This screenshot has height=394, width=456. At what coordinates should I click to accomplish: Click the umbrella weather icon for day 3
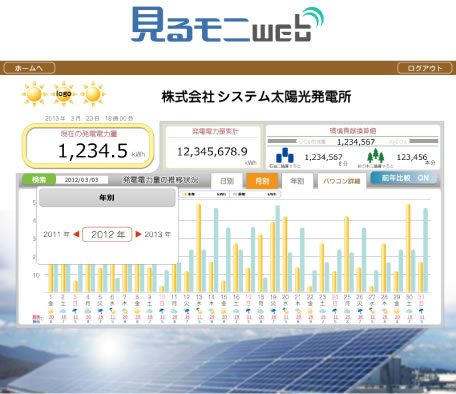coord(75,311)
